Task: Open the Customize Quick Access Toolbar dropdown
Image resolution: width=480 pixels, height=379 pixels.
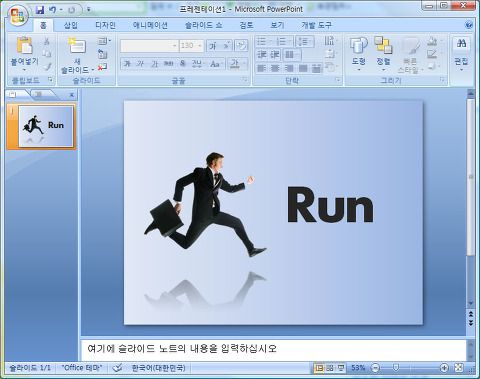Action: coord(89,10)
